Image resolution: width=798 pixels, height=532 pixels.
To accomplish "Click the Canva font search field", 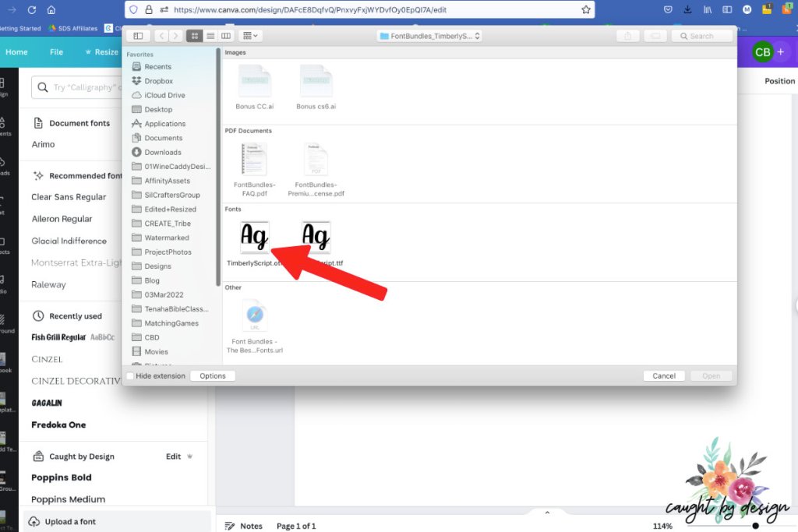I will click(x=77, y=87).
